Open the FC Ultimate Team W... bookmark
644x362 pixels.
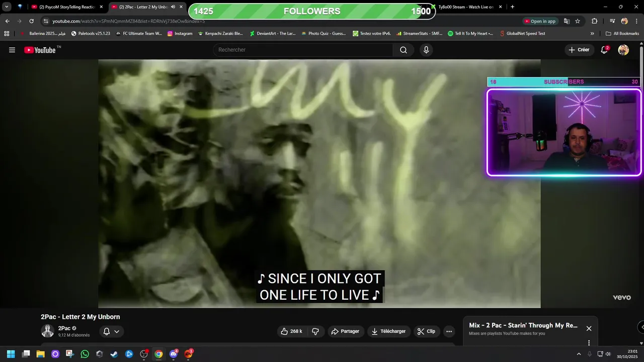coord(139,33)
